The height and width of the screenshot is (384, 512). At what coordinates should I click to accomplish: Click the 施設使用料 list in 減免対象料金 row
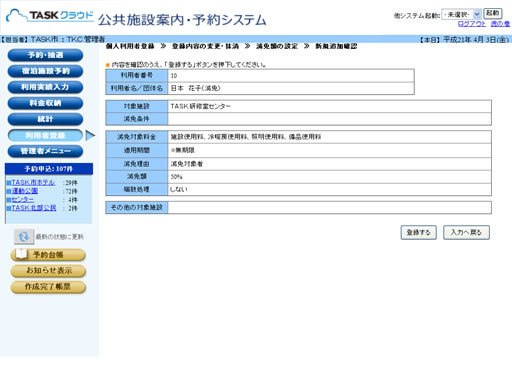pyautogui.click(x=246, y=137)
